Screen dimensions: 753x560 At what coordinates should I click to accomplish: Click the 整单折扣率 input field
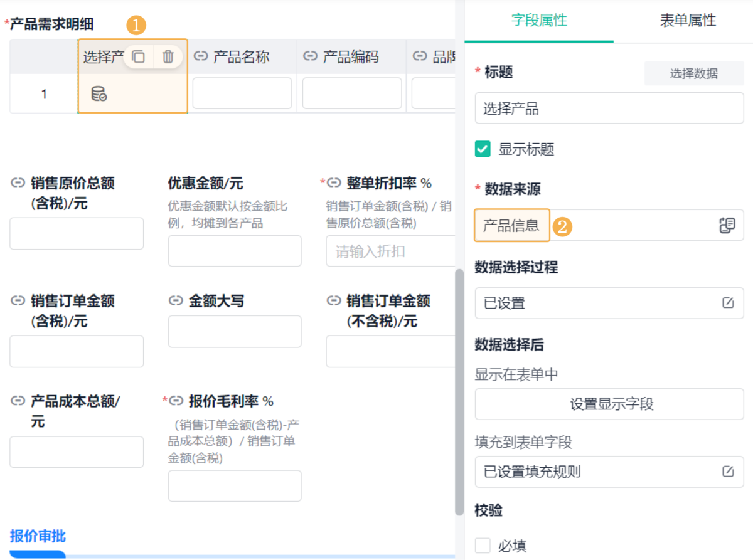(x=390, y=251)
